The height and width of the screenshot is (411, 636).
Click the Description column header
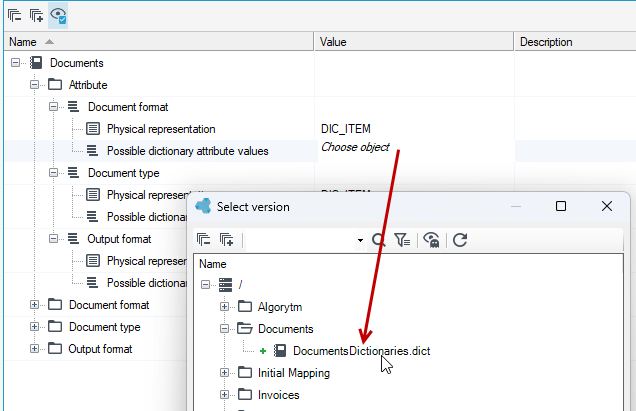tap(575, 42)
